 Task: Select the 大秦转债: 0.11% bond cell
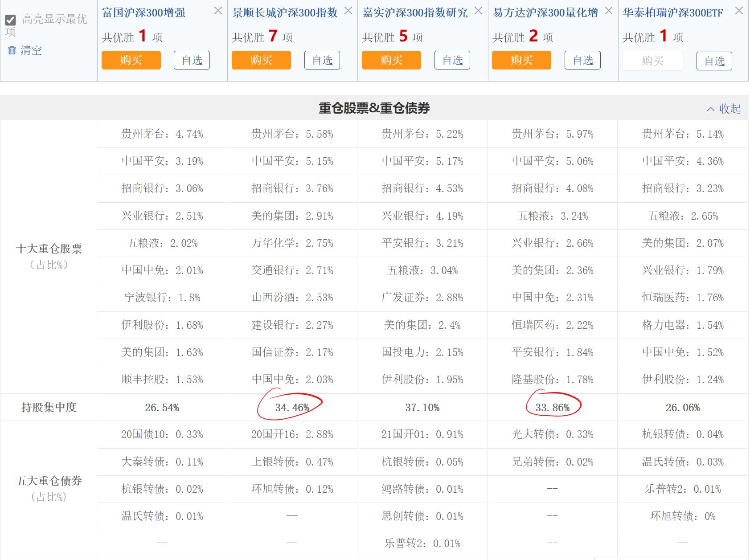(162, 462)
